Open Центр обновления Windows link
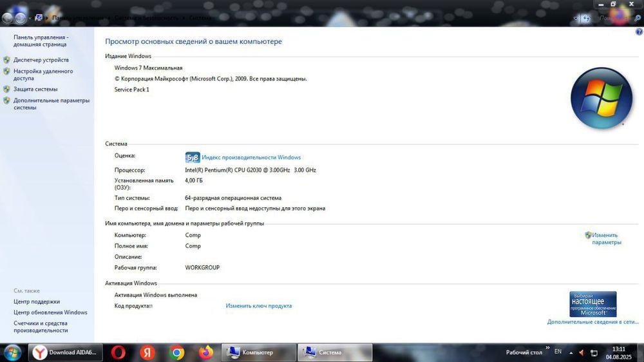 tap(50, 312)
